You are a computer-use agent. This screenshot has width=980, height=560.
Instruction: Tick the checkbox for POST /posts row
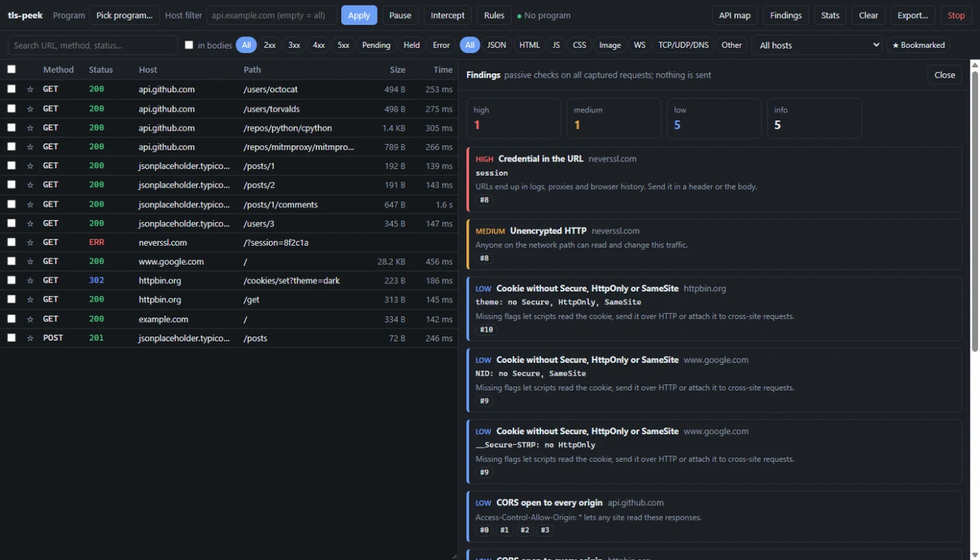pos(11,337)
